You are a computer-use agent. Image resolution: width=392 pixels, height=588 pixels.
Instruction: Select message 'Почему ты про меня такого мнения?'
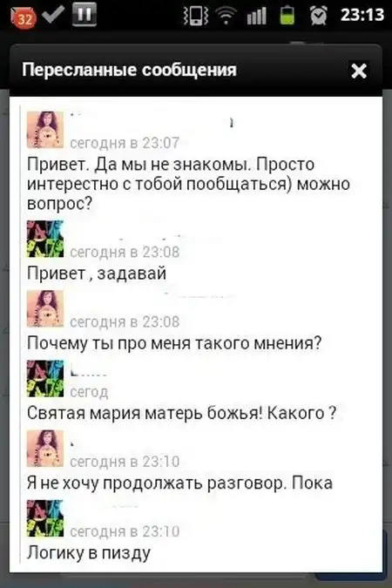click(x=174, y=343)
